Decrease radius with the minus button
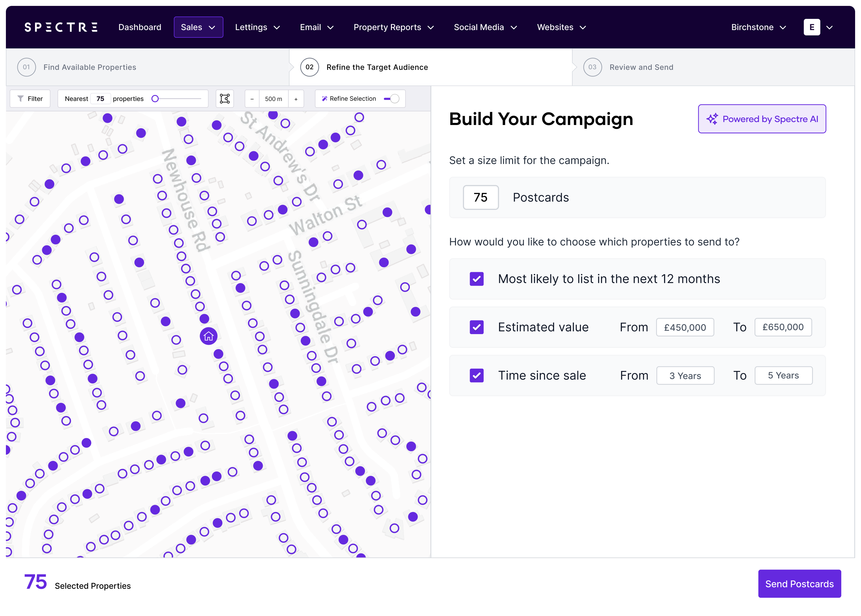This screenshot has height=616, width=861. 252,99
